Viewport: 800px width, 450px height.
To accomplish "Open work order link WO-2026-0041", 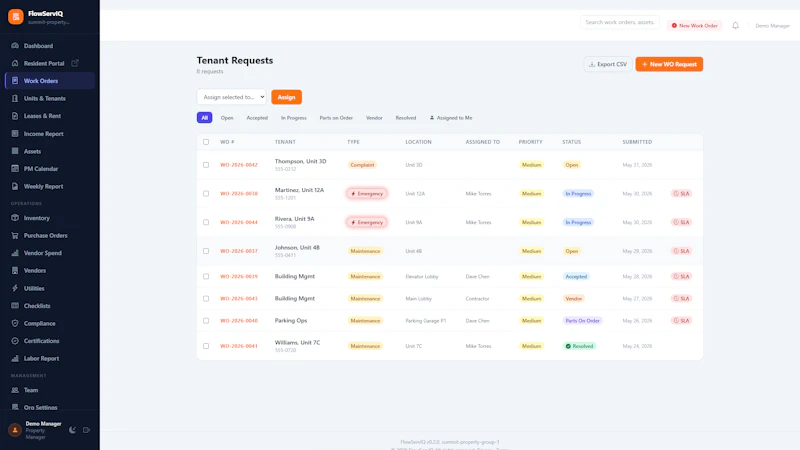I will coord(239,346).
